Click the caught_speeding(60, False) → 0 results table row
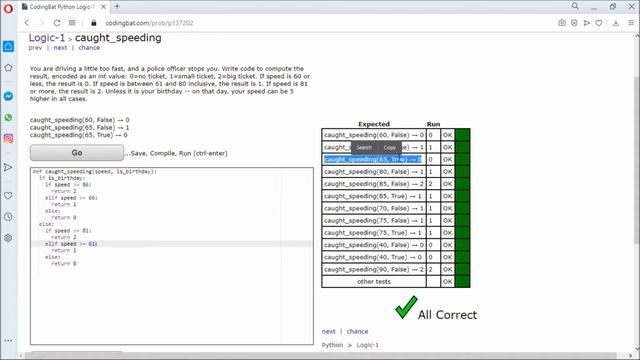This screenshot has width=640, height=360. (396, 135)
